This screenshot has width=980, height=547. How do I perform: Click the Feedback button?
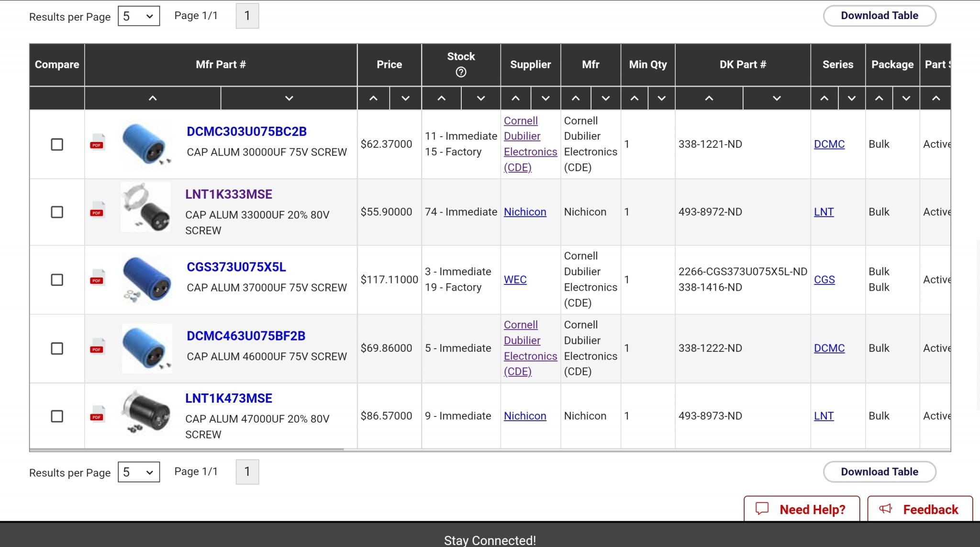[920, 509]
